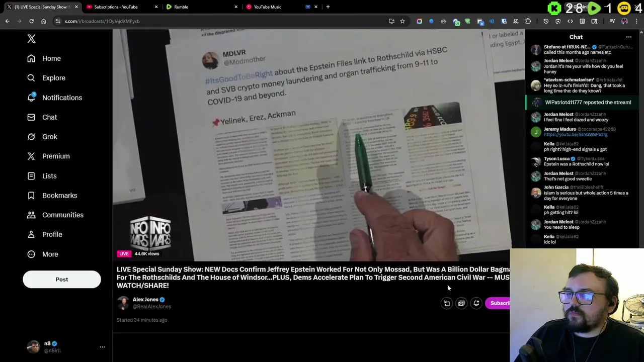Click the browser home button
Screen dimensions: 644x362
pyautogui.click(x=43, y=21)
